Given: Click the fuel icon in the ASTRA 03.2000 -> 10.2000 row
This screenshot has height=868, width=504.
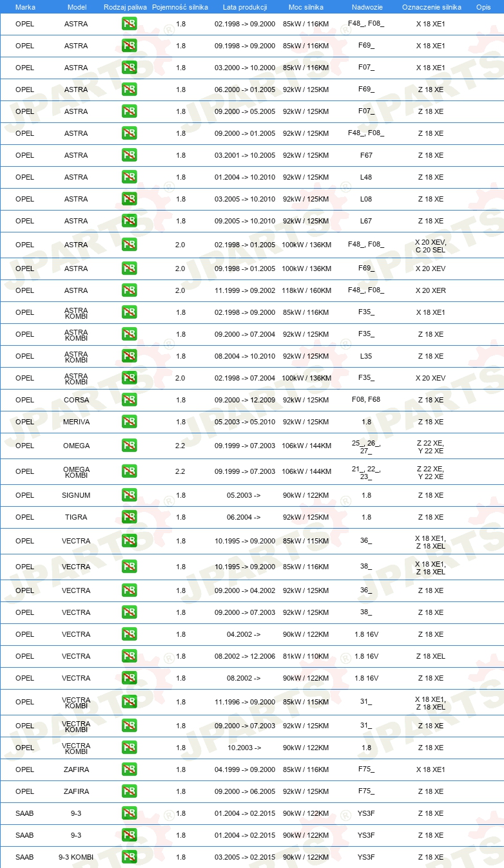Looking at the screenshot, I should pos(129,68).
